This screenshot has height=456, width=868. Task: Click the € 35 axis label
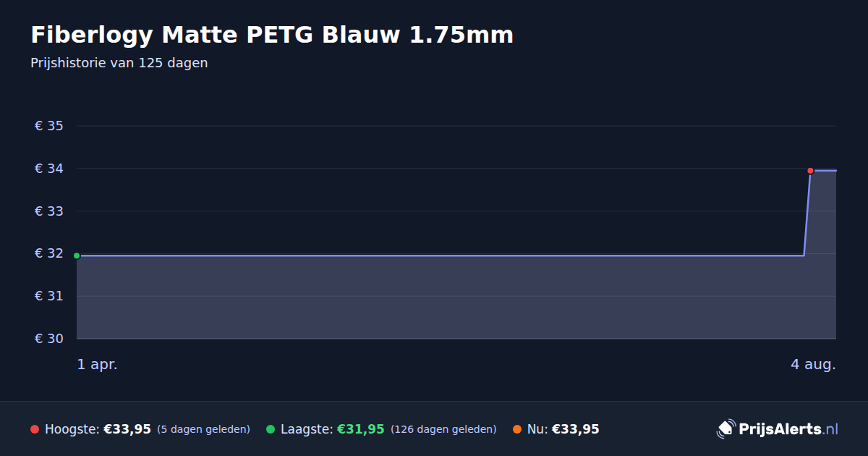point(49,126)
